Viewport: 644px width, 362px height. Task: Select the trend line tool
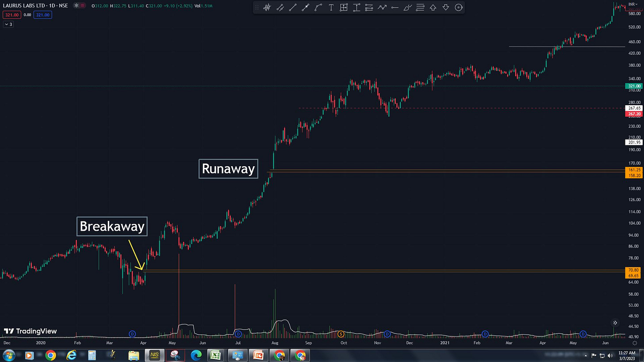(x=292, y=8)
